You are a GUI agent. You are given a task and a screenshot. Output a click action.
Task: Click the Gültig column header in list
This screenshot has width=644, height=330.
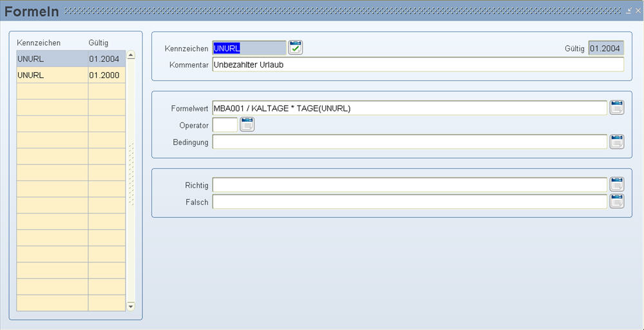point(99,43)
